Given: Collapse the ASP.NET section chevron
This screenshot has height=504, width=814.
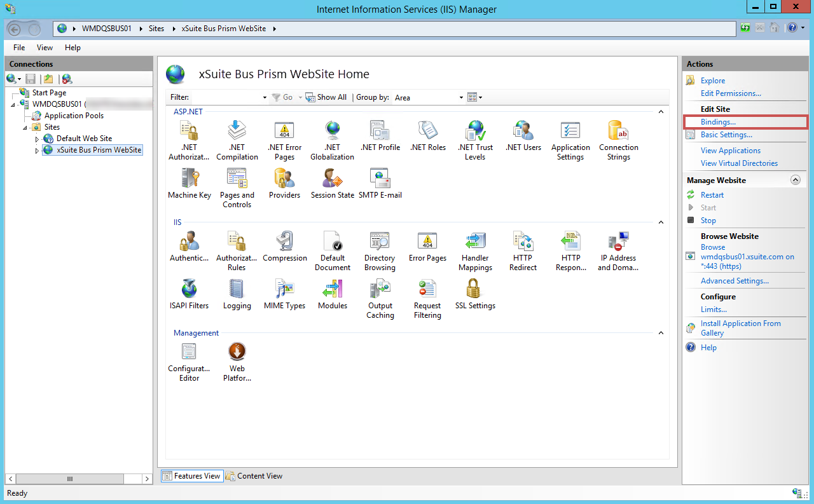Looking at the screenshot, I should coord(660,111).
